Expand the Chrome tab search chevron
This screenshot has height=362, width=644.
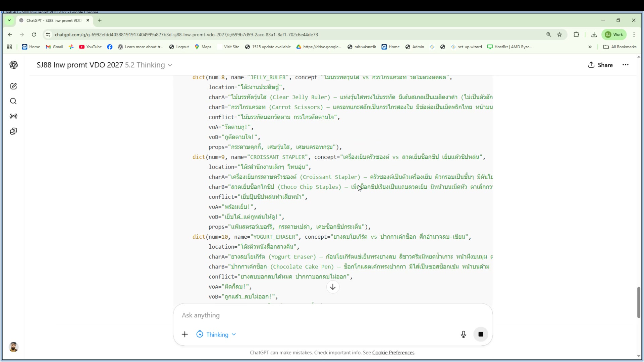tap(9, 20)
